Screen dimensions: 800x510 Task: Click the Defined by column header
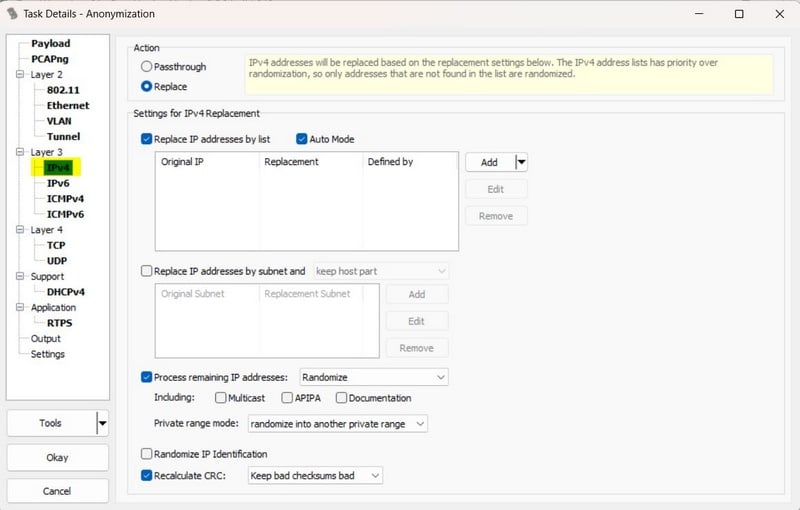click(x=410, y=162)
